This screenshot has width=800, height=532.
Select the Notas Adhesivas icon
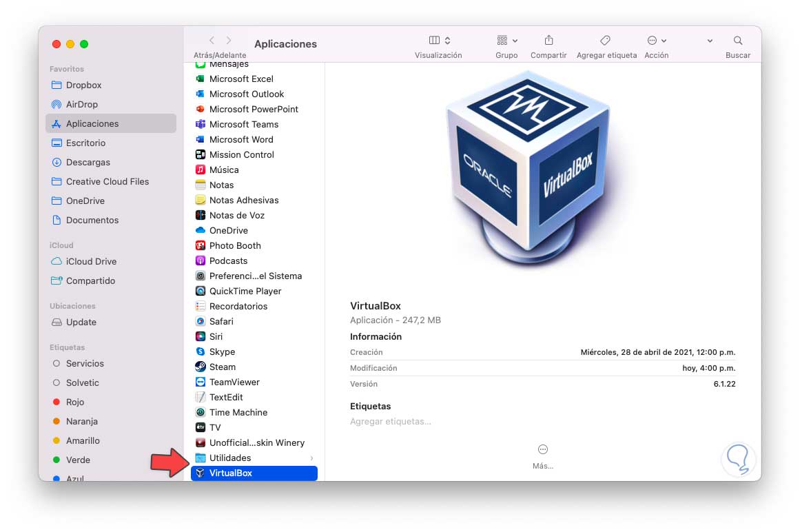(x=201, y=200)
